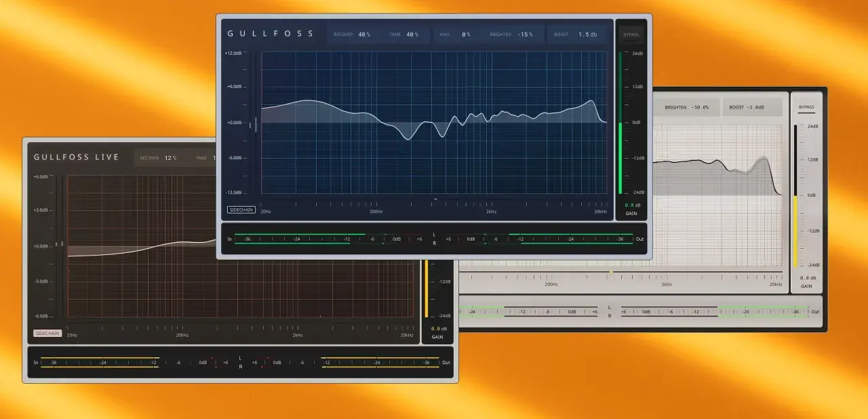
Task: Click the Recover 40% control in blue Gullfoss
Action: coord(351,34)
